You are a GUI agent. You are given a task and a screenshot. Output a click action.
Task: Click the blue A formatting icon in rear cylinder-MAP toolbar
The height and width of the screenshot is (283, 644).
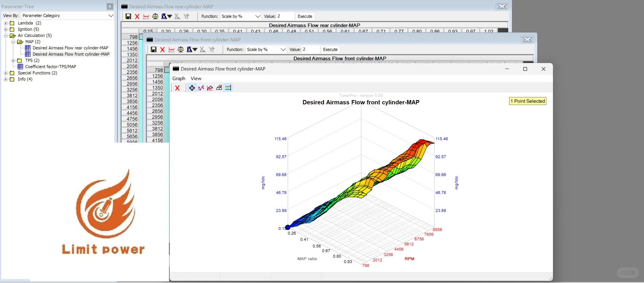pos(164,16)
